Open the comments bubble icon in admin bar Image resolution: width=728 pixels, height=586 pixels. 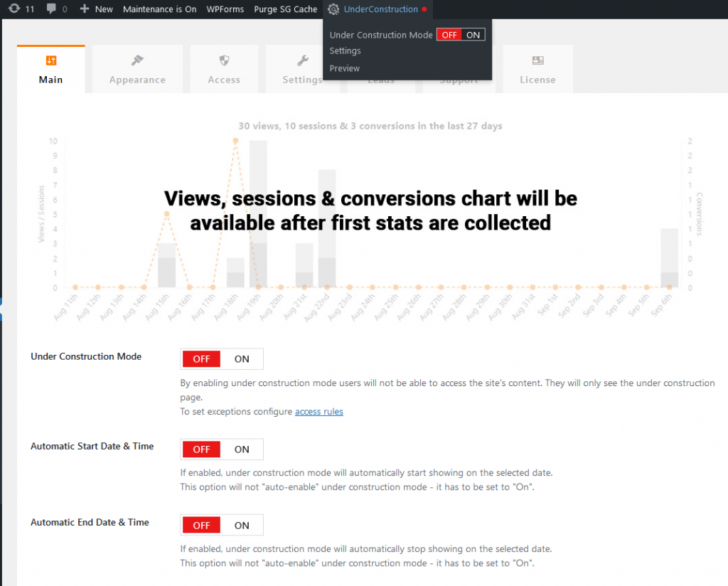click(51, 9)
